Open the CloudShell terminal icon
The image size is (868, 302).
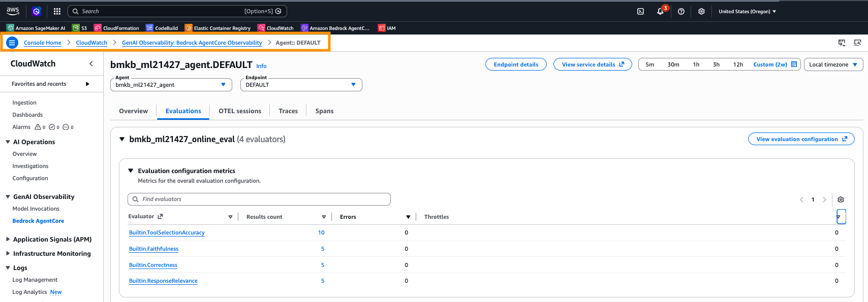click(640, 11)
